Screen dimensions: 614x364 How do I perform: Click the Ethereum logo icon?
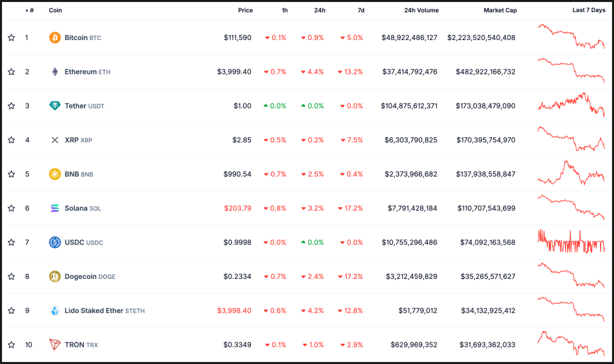(x=55, y=72)
